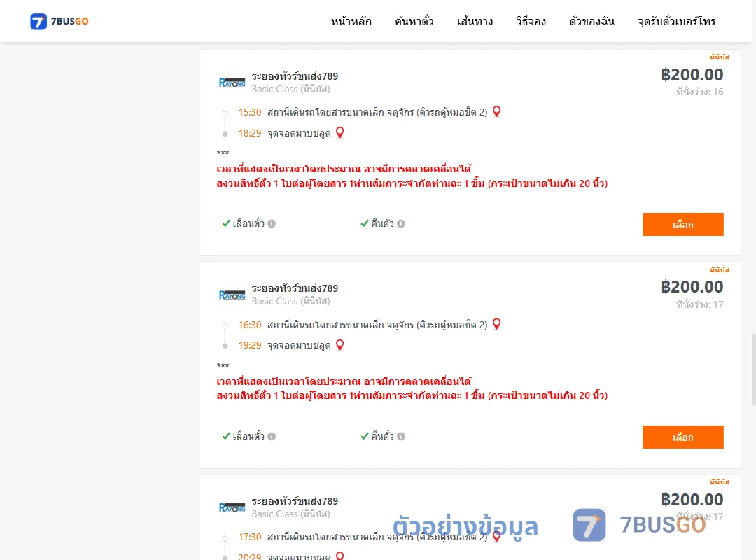
Task: Click the 7BUSGO logo in header
Action: pyautogui.click(x=59, y=21)
